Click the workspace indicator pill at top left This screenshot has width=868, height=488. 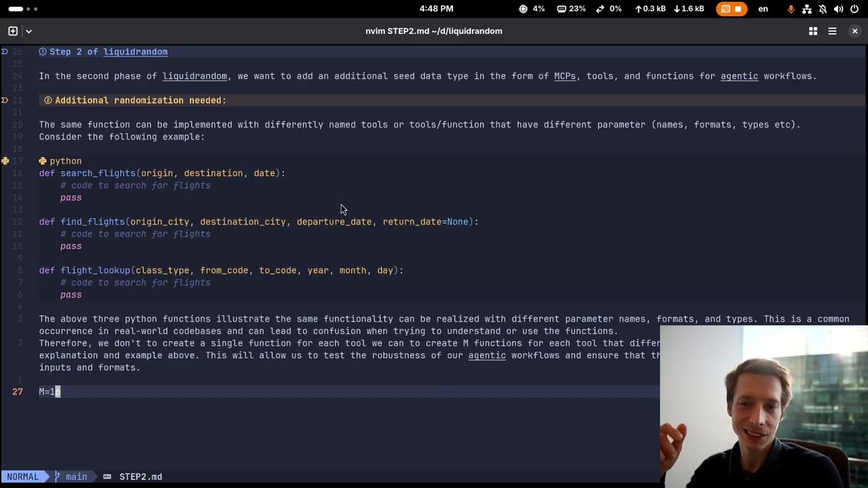click(x=16, y=9)
